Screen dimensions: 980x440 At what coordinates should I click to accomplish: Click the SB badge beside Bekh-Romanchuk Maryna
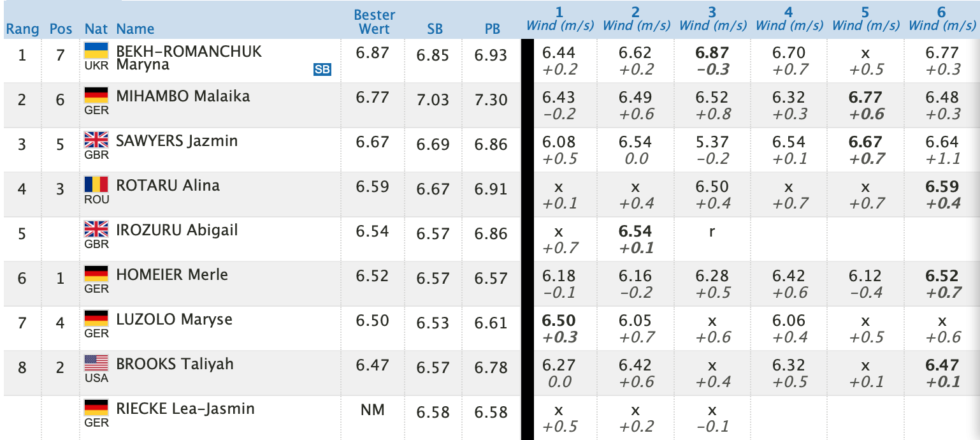coord(322,70)
